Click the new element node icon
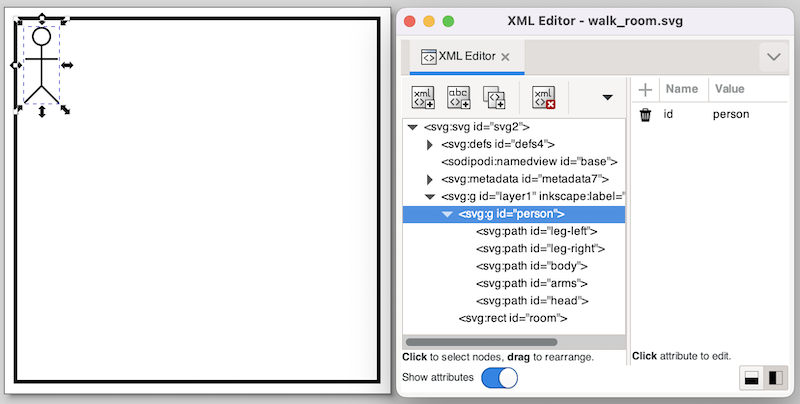This screenshot has height=404, width=800. tap(423, 97)
